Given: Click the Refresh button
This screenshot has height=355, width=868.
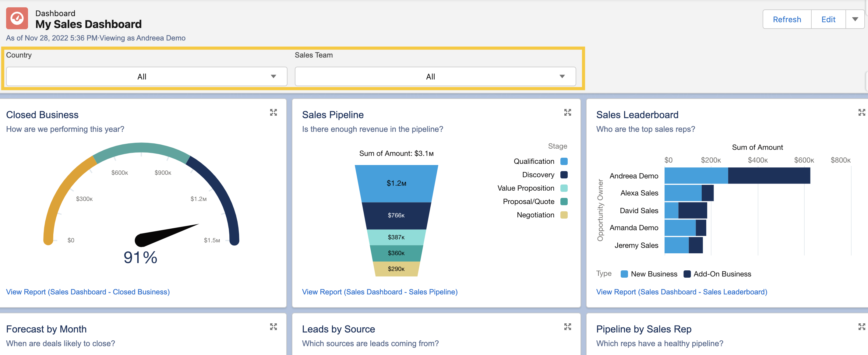Looking at the screenshot, I should 787,19.
